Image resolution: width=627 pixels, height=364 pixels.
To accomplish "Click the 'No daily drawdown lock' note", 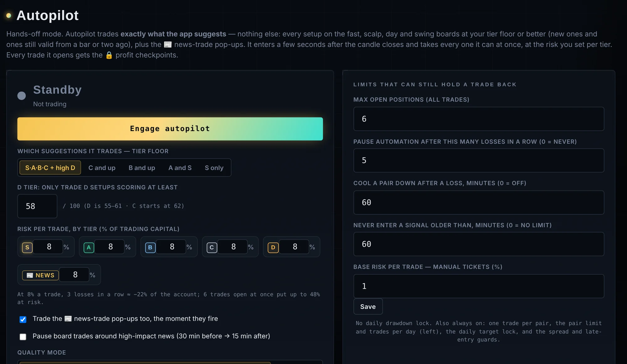I will (x=479, y=331).
